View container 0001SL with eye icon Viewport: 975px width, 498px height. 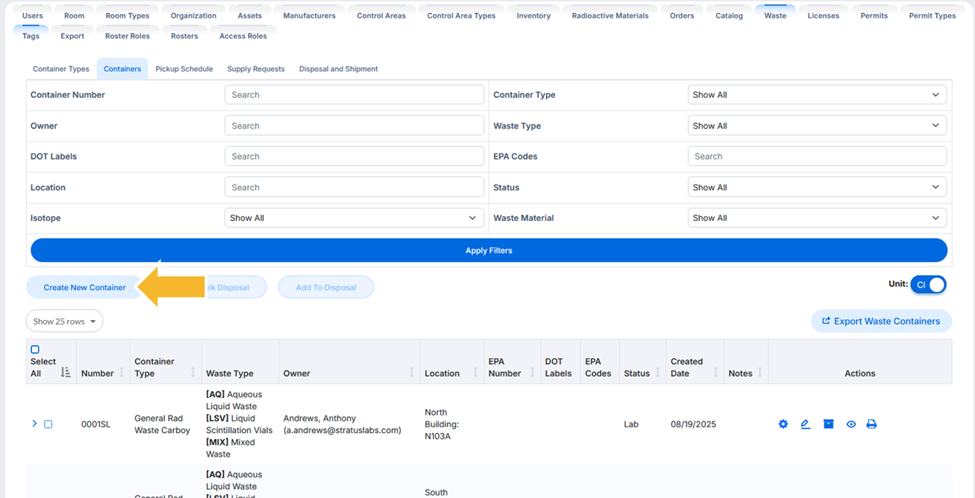point(851,424)
